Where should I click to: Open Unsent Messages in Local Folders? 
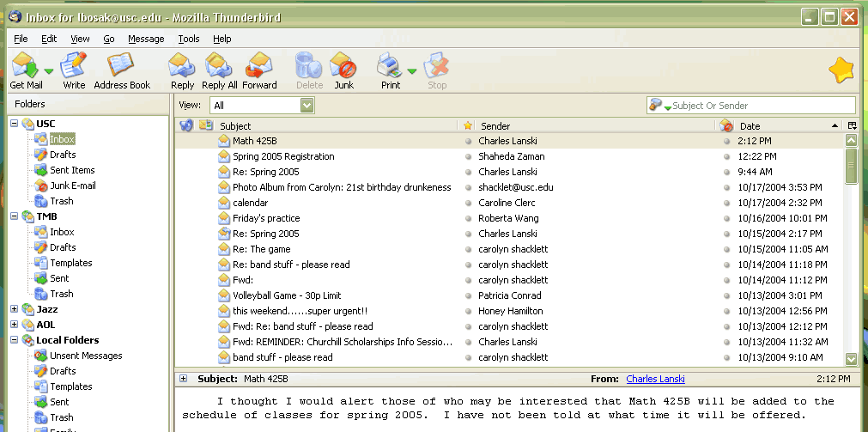coord(86,356)
